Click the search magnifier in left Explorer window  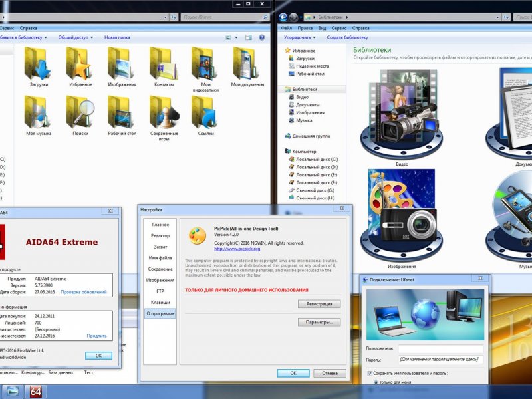point(265,17)
